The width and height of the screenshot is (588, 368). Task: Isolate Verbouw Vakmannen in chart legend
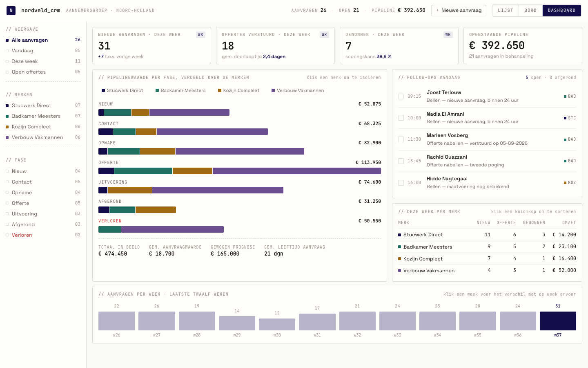coord(298,90)
